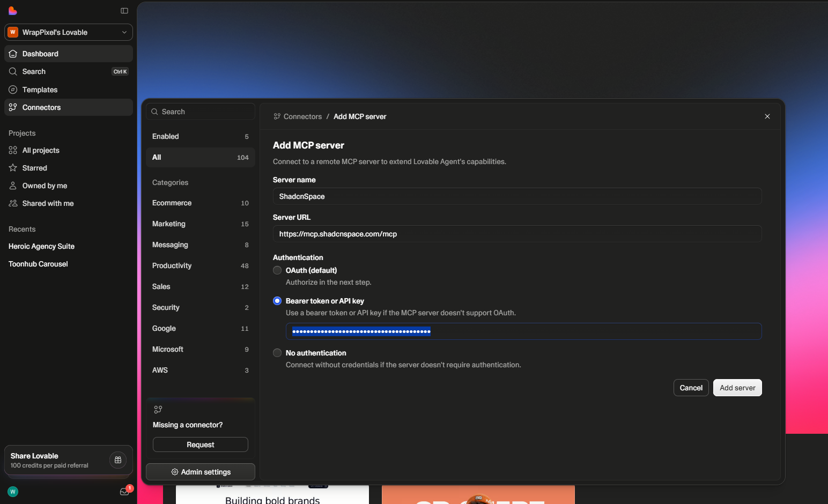Click the Server URL field
This screenshot has width=828, height=504.
pos(517,234)
